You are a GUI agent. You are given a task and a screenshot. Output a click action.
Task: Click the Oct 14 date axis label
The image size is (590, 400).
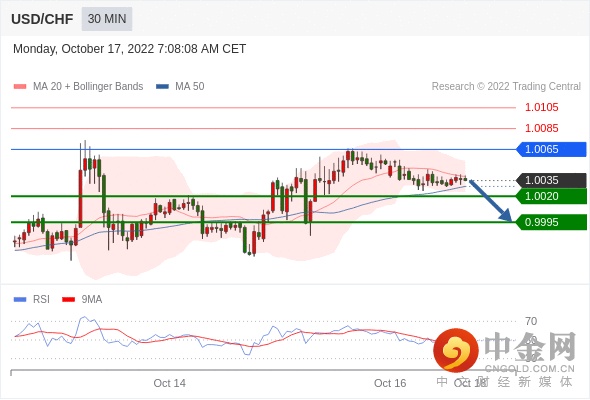(x=169, y=383)
